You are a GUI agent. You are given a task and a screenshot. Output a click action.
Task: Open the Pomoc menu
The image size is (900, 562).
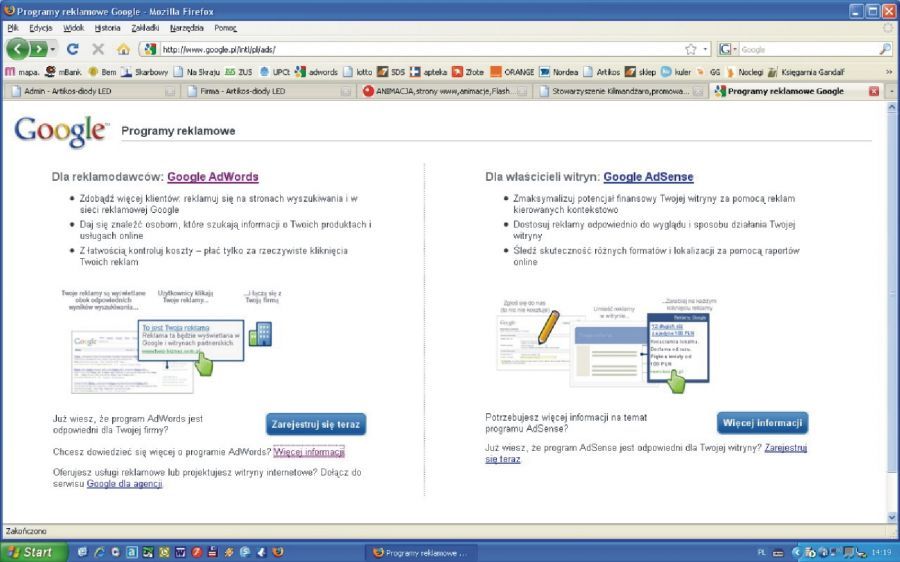[225, 28]
